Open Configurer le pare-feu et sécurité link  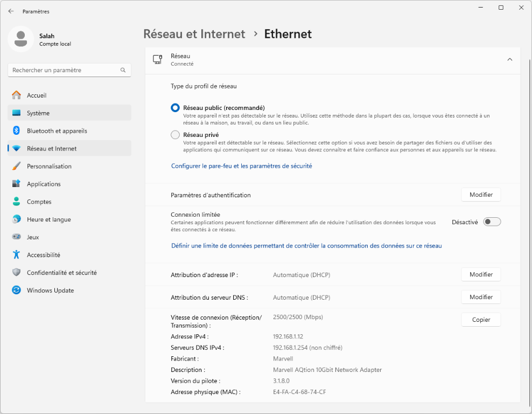241,166
